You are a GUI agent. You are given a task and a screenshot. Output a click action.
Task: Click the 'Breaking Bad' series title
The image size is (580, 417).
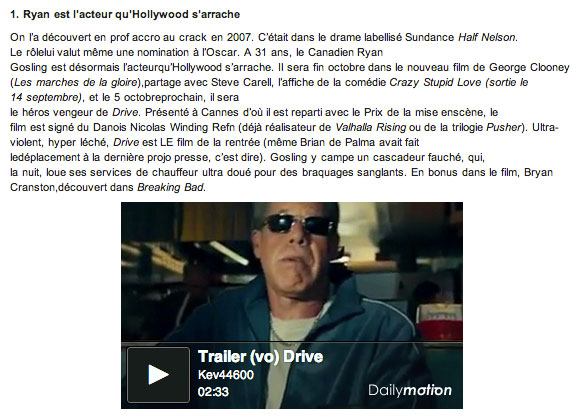pyautogui.click(x=170, y=187)
